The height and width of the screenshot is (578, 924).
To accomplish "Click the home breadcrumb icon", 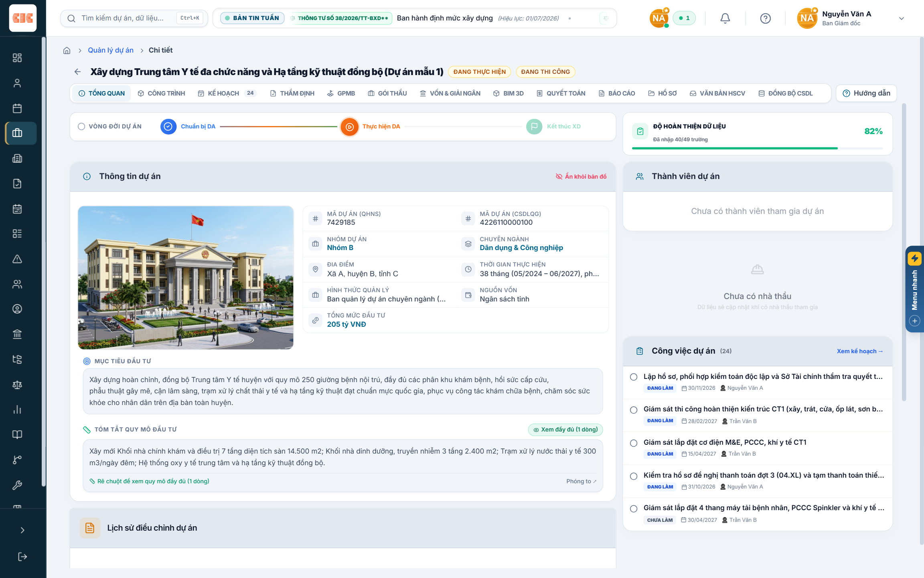I will (67, 50).
